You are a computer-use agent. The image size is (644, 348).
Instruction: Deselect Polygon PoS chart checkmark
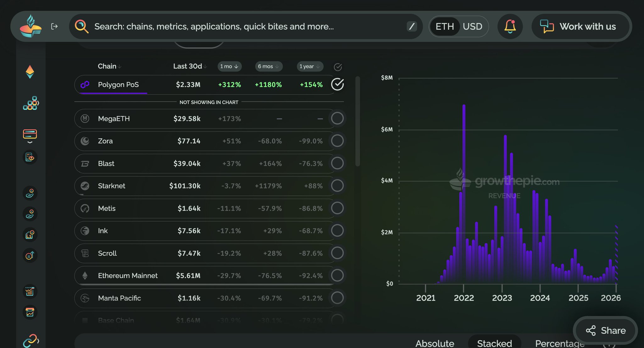coord(337,84)
